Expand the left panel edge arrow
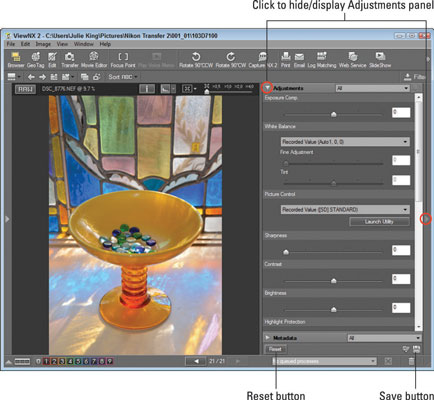The height and width of the screenshot is (400, 434). 6,219
